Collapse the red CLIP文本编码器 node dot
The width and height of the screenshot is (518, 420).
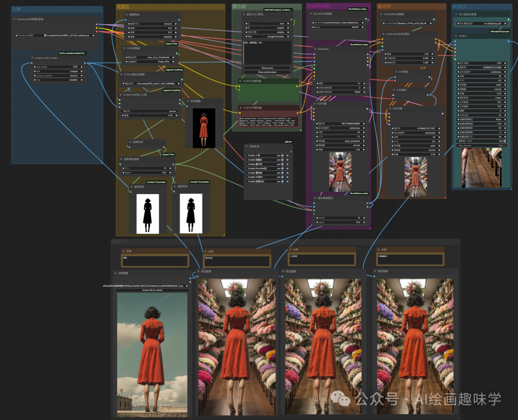pos(240,108)
